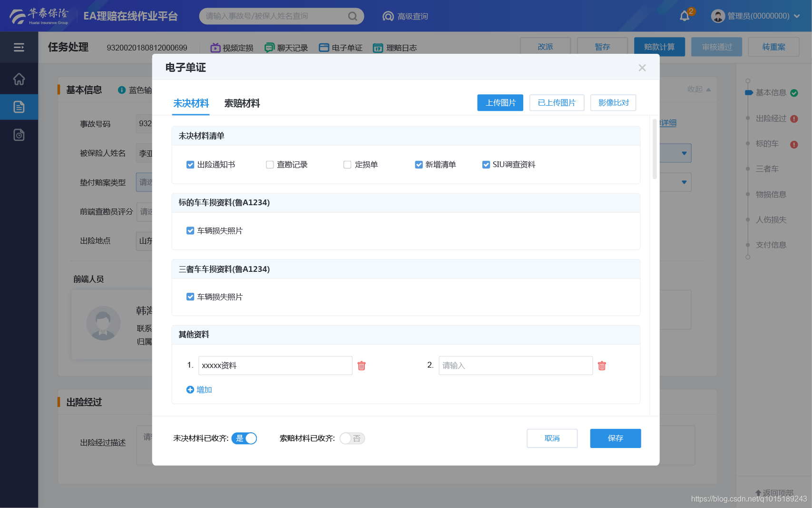Click 赔款计算 button

point(659,47)
